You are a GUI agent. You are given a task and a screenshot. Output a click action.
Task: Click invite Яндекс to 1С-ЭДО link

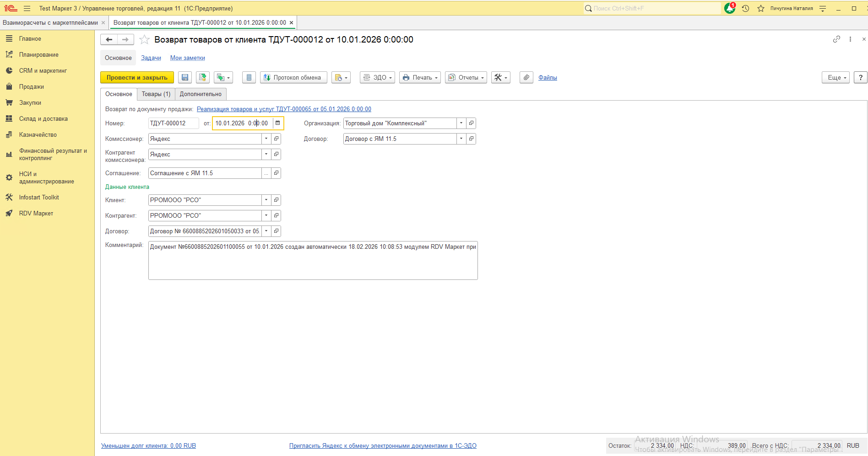click(383, 445)
